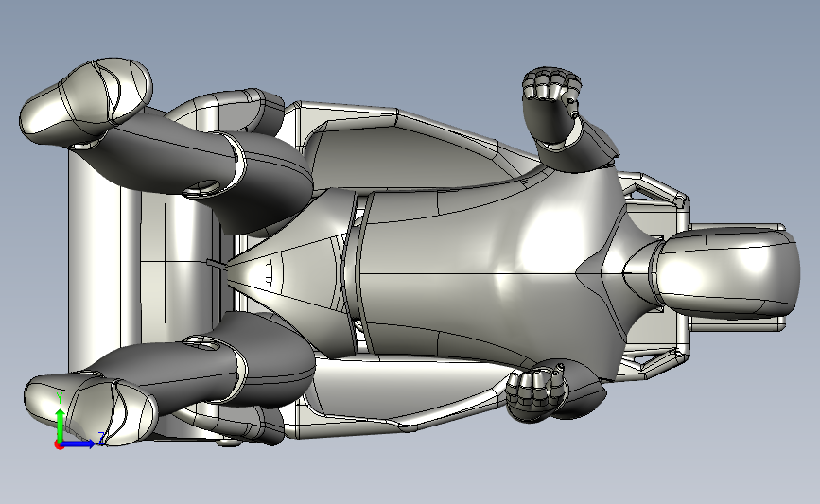The image size is (820, 504).
Task: Click the upper knee joint cap
Action: 203,188
